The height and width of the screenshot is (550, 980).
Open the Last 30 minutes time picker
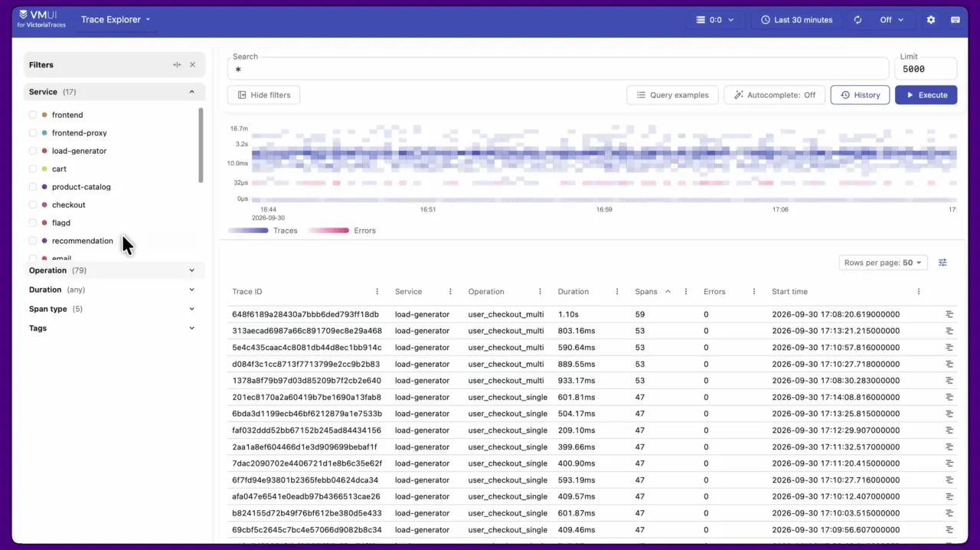pyautogui.click(x=797, y=20)
